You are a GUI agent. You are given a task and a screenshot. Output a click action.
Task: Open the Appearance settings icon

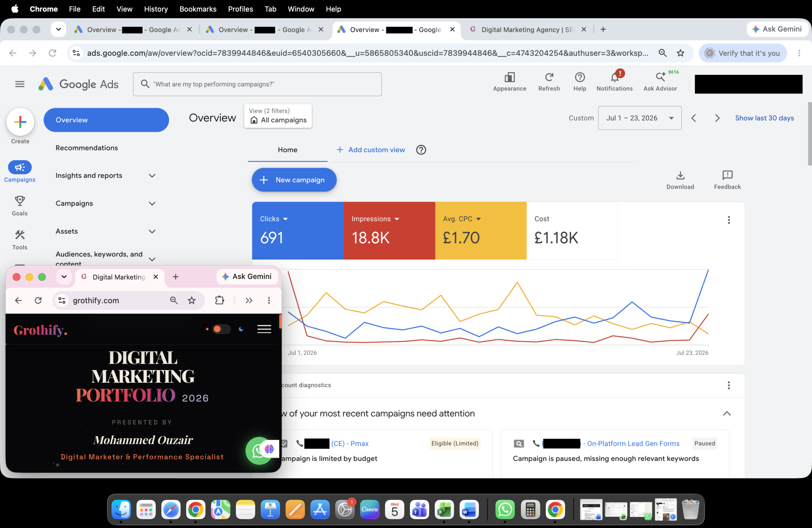(x=509, y=77)
